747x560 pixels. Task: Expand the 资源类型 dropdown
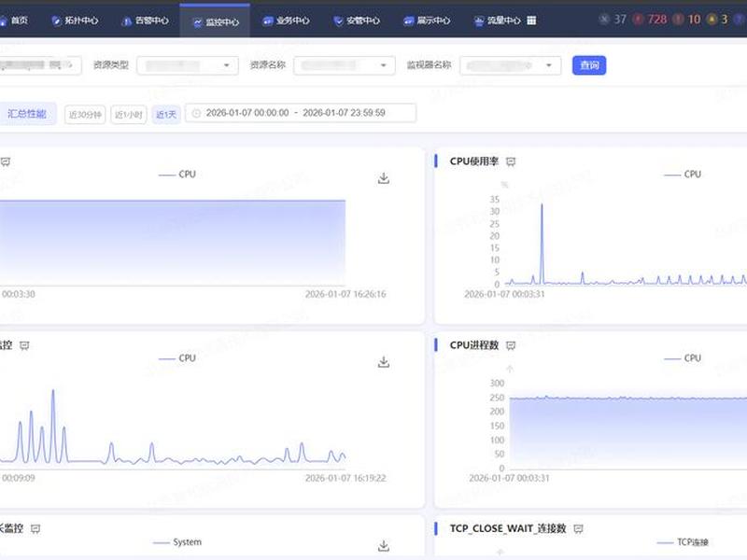(x=188, y=65)
